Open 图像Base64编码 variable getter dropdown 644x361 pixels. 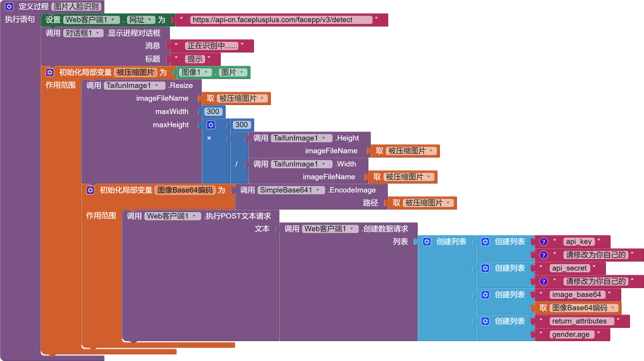[612, 308]
